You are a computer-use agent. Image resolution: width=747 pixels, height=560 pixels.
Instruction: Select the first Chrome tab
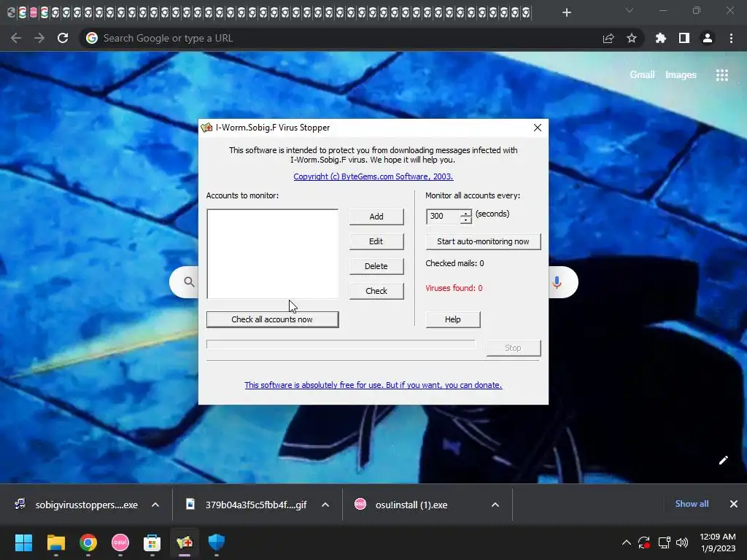[12, 13]
